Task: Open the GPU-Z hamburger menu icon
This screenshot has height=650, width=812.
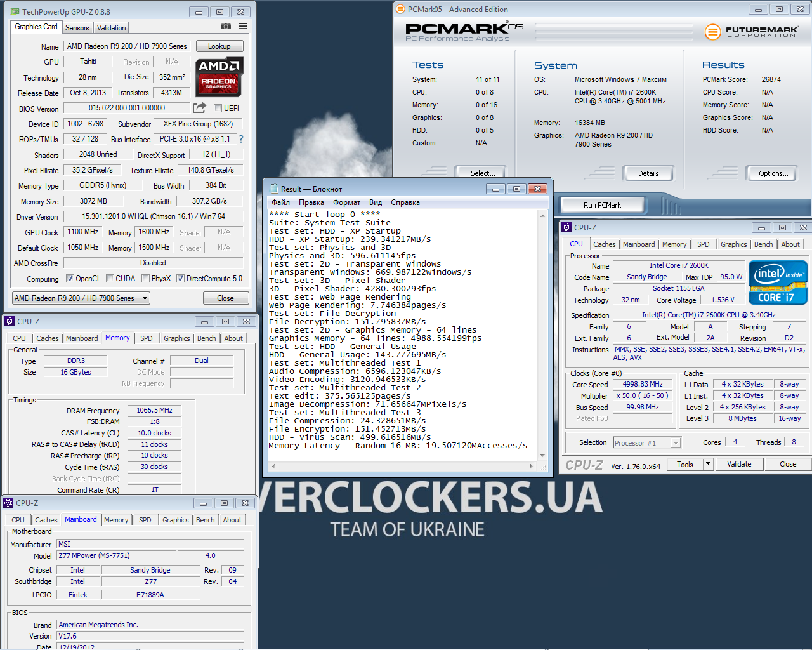Action: [x=243, y=26]
